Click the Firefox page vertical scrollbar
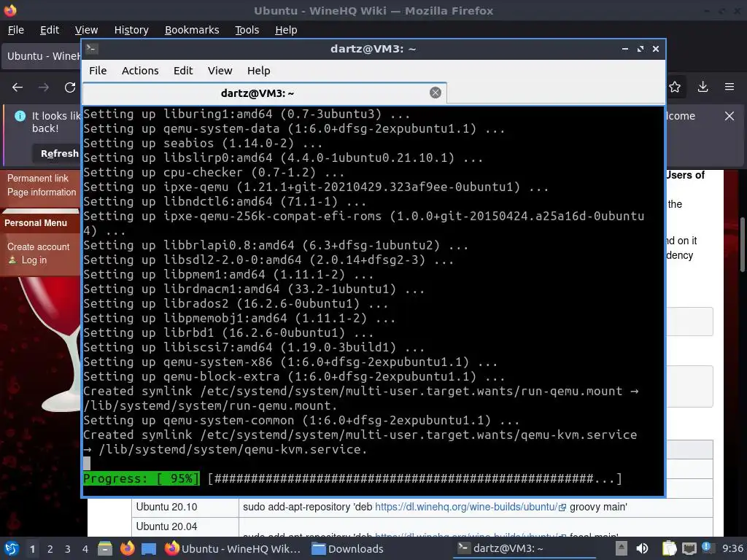Viewport: 747px width, 560px height. [742, 245]
